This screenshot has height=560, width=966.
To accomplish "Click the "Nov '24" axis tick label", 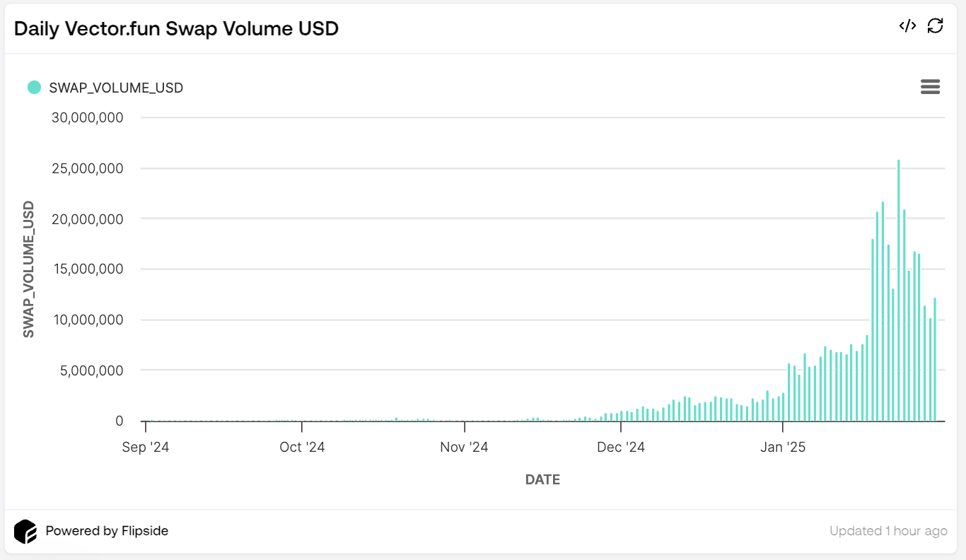I will pyautogui.click(x=464, y=447).
